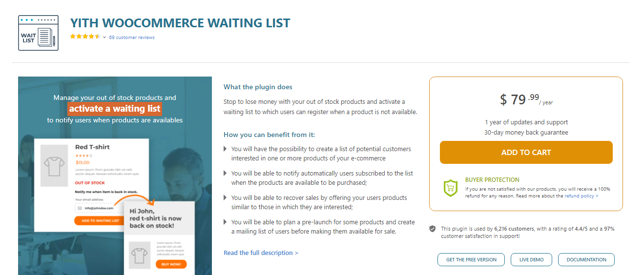Click the Wait List plugin logo icon
Viewport: 644px width, 275px height.
coord(38,33)
